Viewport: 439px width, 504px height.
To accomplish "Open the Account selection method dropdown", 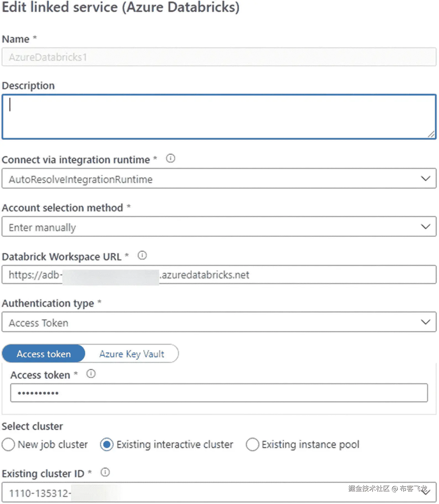I will pos(219,227).
